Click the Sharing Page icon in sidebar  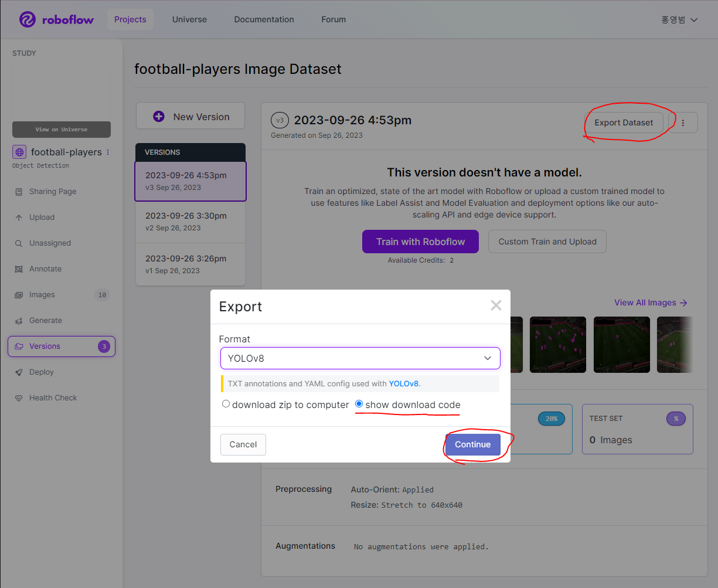click(x=18, y=192)
